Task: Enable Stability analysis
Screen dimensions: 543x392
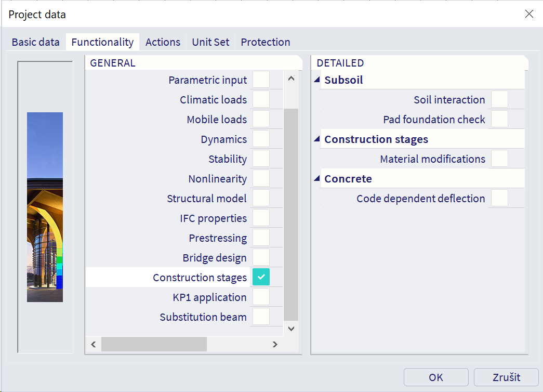Action: 261,159
